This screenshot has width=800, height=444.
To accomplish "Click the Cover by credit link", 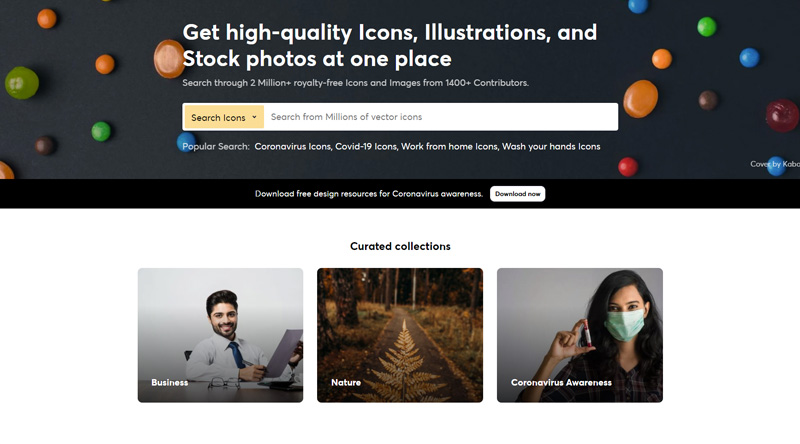I will [774, 164].
